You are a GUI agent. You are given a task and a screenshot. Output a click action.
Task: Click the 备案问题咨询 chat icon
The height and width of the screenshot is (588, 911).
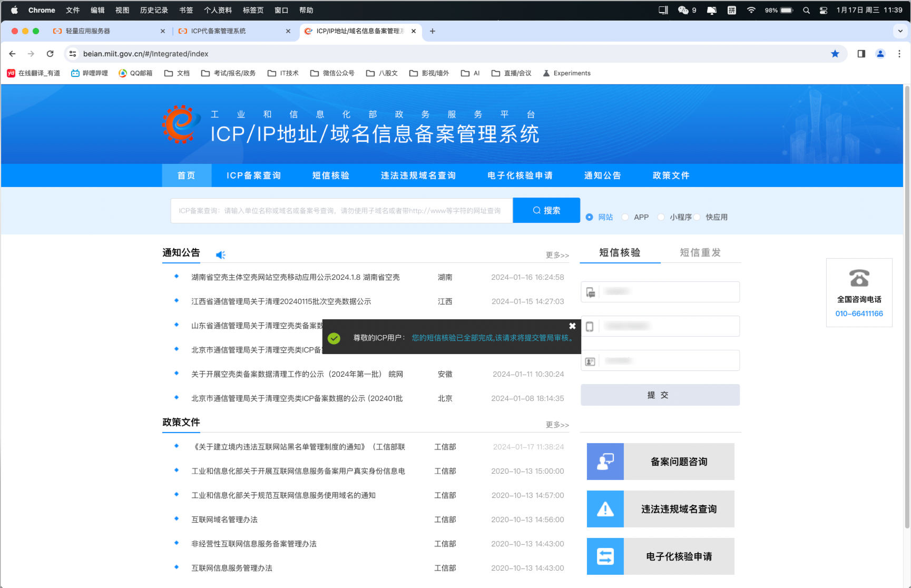pos(605,462)
